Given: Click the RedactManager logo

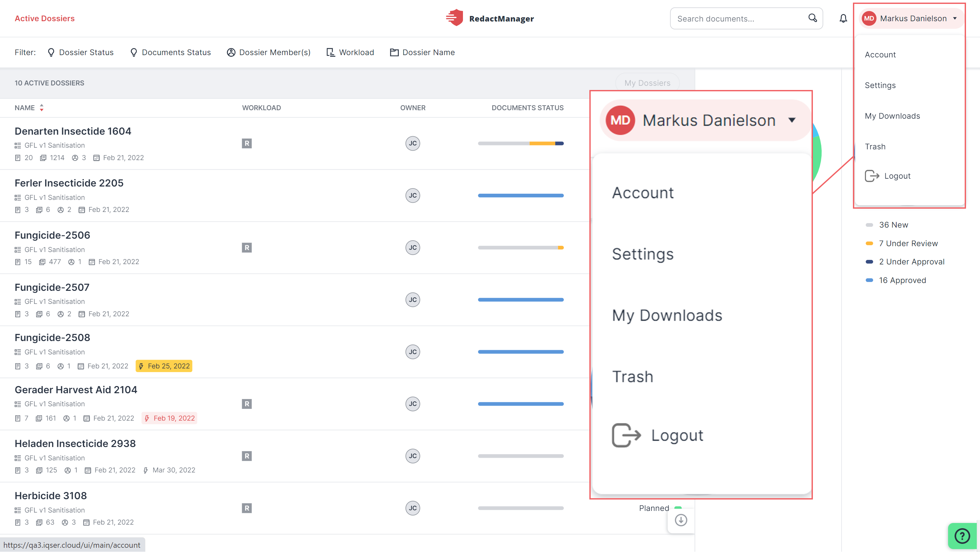Looking at the screenshot, I should click(x=490, y=18).
